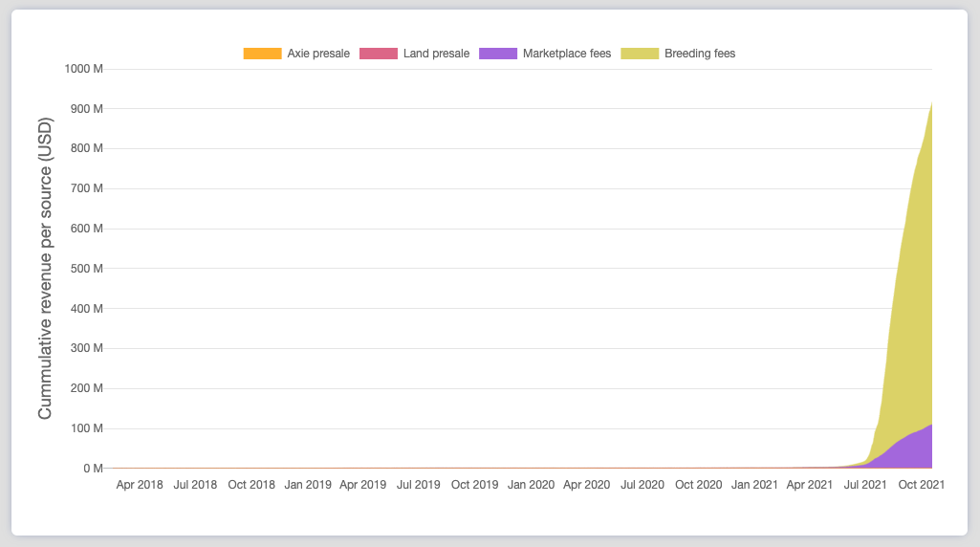
Task: Click the Breeding fees legend label
Action: (x=700, y=54)
